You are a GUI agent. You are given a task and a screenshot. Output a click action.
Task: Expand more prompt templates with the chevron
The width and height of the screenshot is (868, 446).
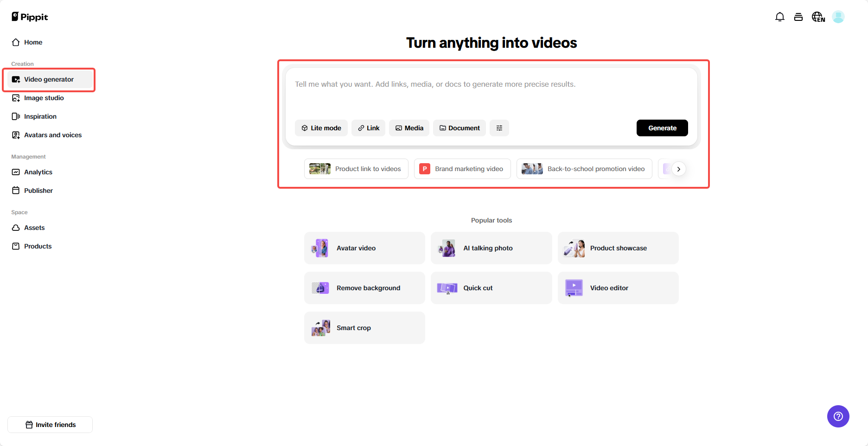[679, 169]
